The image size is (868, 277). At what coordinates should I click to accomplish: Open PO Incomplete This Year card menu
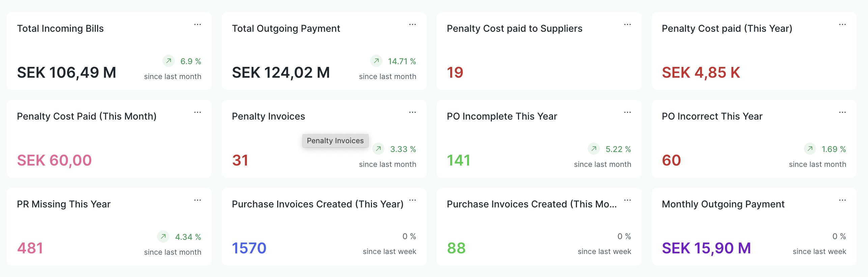[x=627, y=112]
